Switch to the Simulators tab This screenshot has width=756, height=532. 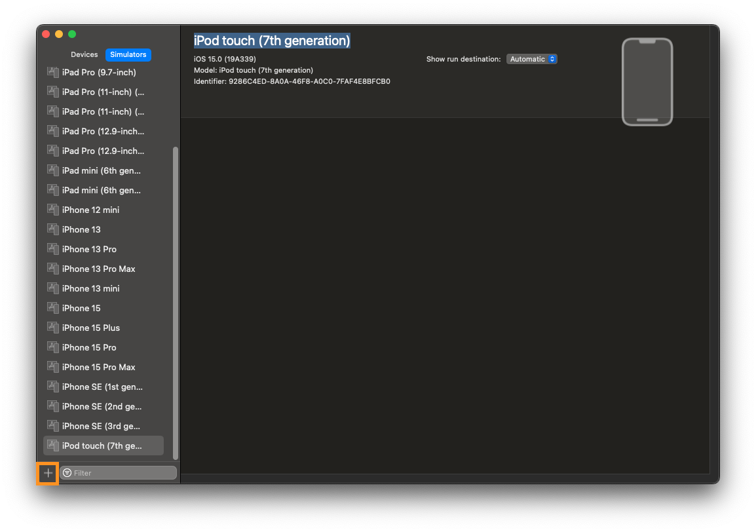(128, 54)
